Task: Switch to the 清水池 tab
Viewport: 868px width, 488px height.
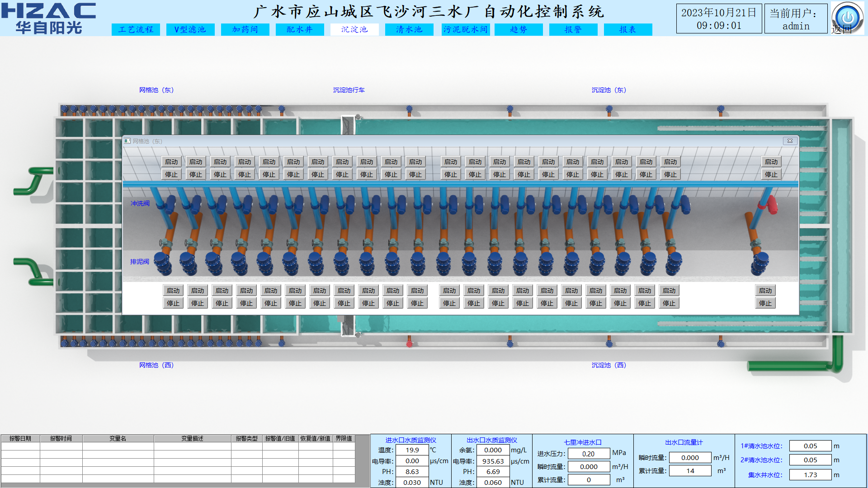Action: click(409, 29)
